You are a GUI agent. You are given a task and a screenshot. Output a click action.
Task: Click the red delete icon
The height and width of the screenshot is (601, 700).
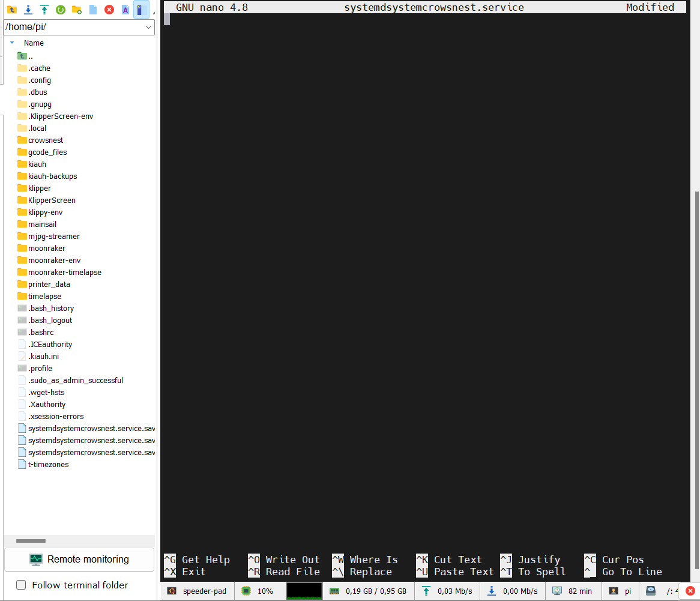point(109,10)
